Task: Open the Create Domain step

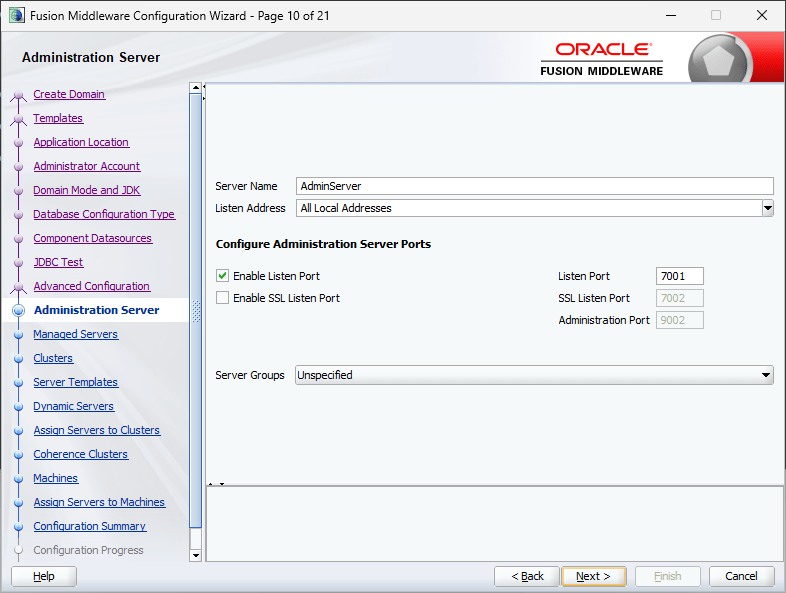Action: [69, 94]
